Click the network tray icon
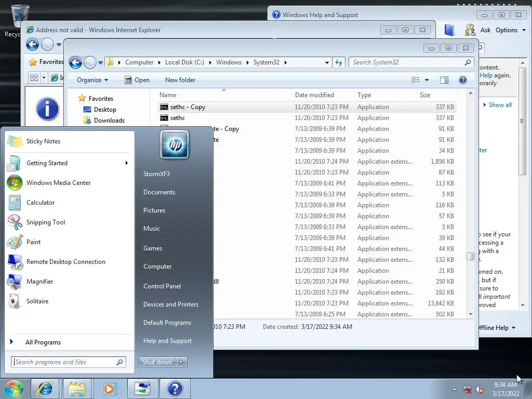 pyautogui.click(x=467, y=390)
